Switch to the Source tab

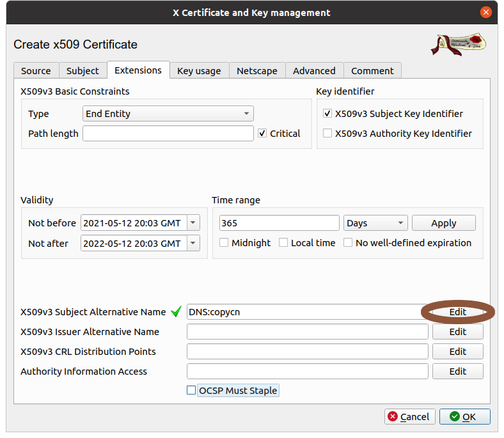[x=36, y=71]
